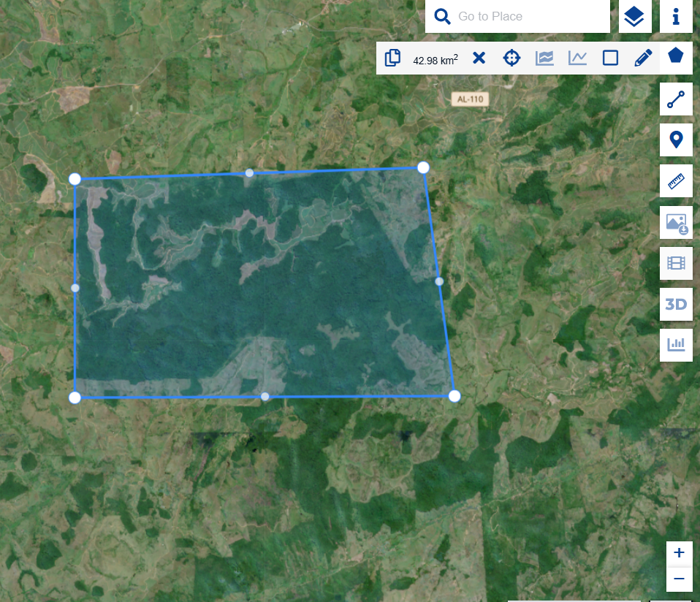This screenshot has height=602, width=700.
Task: Toggle the pentagon area of interest tool
Action: click(x=675, y=56)
